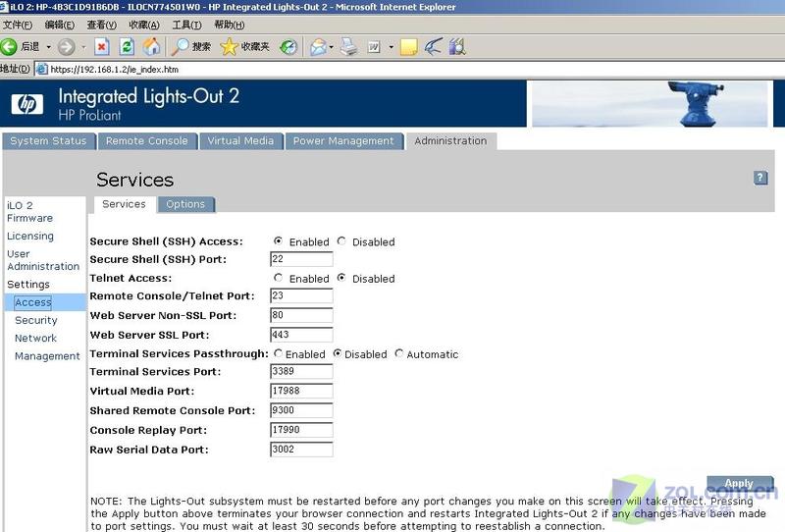Switch to the System Status tab
The height and width of the screenshot is (532, 785).
pyautogui.click(x=48, y=141)
